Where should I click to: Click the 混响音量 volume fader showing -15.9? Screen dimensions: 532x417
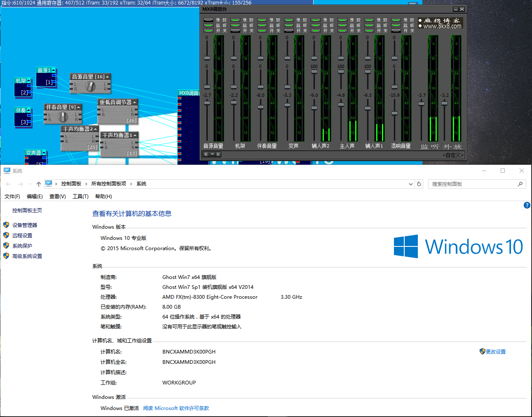[x=394, y=113]
